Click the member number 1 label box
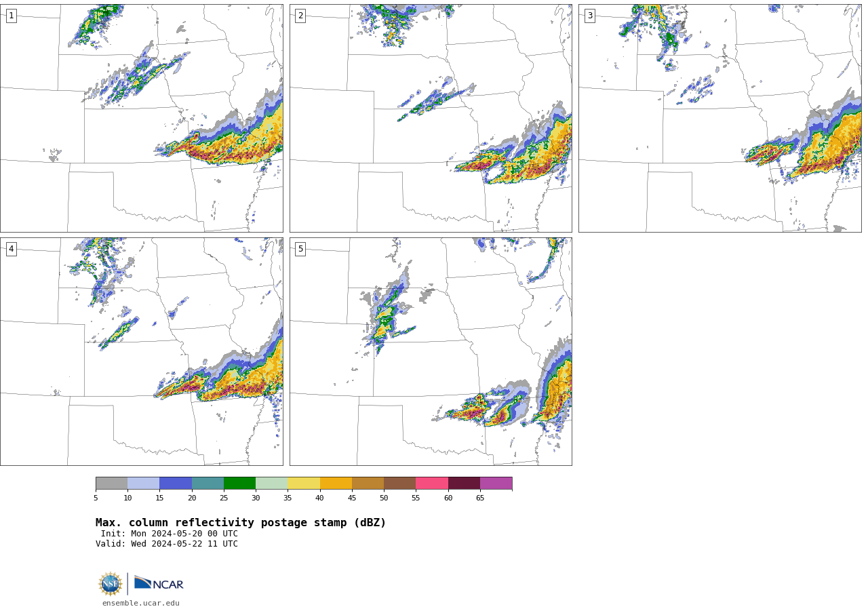868x611 pixels. pos(12,16)
